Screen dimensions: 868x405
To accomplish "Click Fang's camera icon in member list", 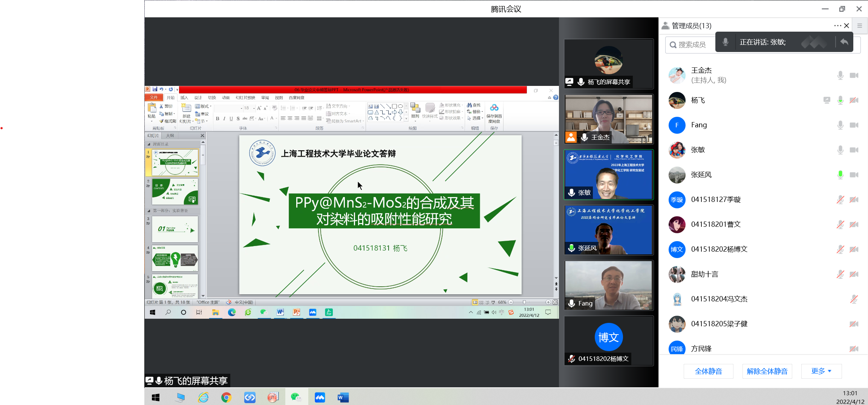I will [x=854, y=125].
